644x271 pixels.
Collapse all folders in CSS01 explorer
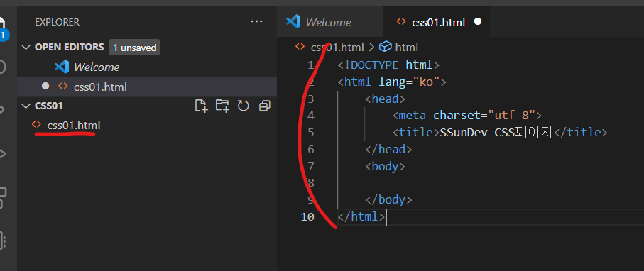(265, 106)
